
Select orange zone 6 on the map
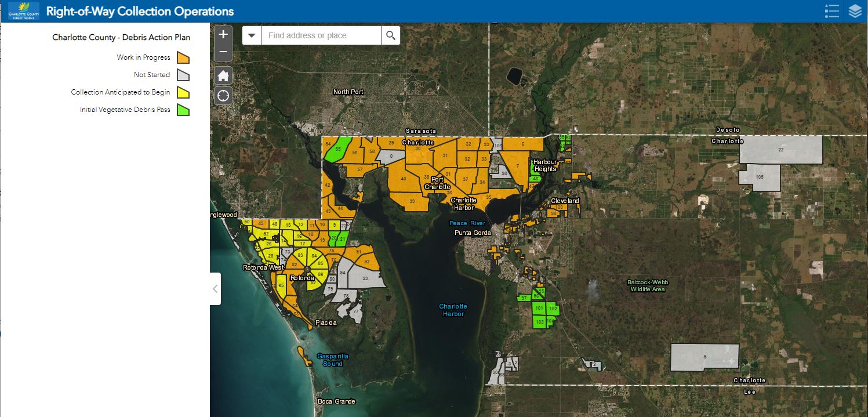point(522,144)
